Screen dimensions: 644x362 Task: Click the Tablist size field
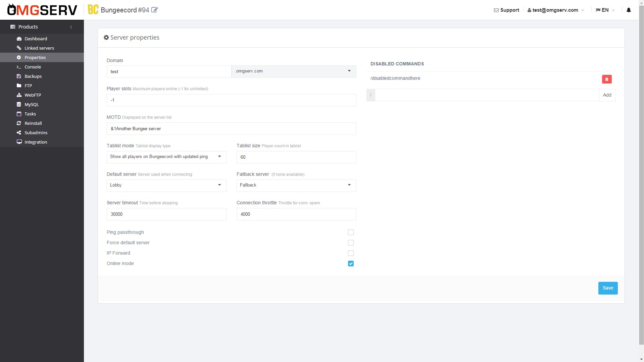pos(296,157)
